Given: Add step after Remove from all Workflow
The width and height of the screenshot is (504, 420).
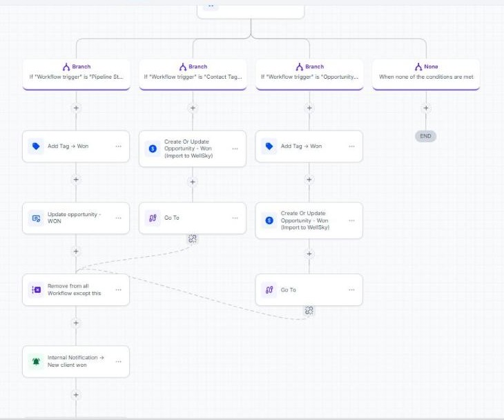Looking at the screenshot, I should pos(76,323).
